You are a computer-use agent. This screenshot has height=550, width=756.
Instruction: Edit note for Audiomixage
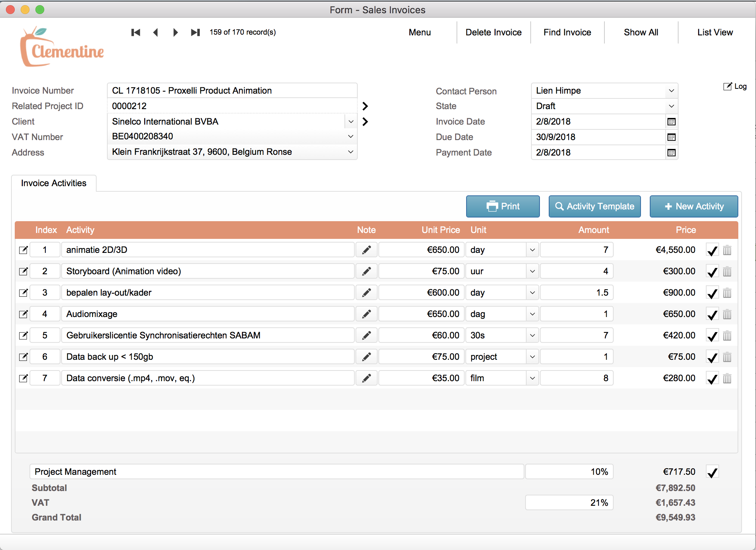(x=367, y=314)
